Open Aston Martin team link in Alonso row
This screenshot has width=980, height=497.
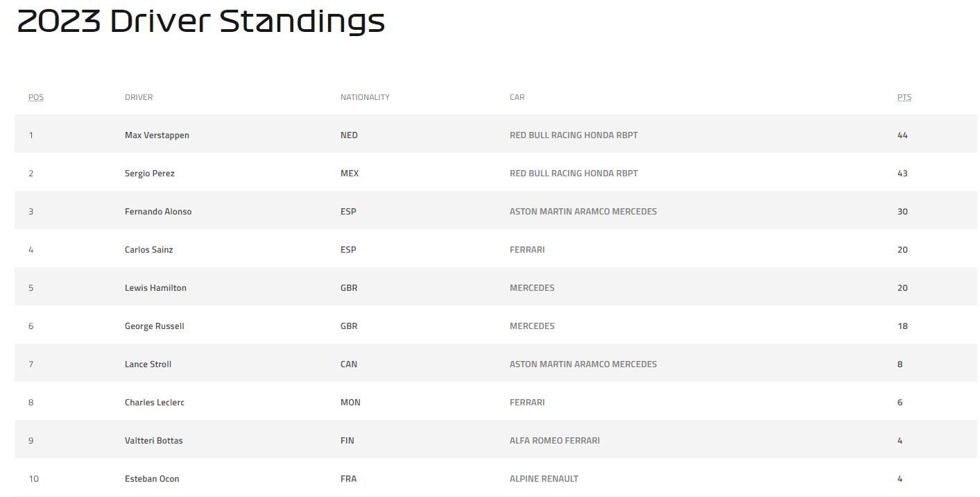pyautogui.click(x=583, y=212)
